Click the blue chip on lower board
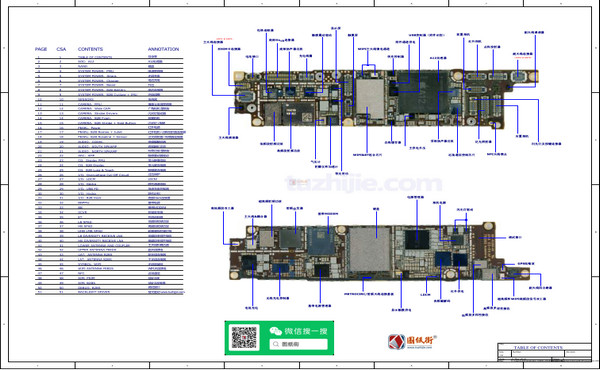Image resolution: width=600 pixels, height=370 pixels. [321, 241]
